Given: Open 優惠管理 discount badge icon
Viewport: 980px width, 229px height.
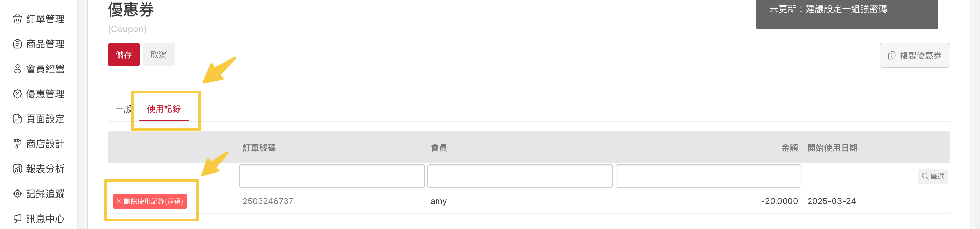Looking at the screenshot, I should [x=17, y=94].
